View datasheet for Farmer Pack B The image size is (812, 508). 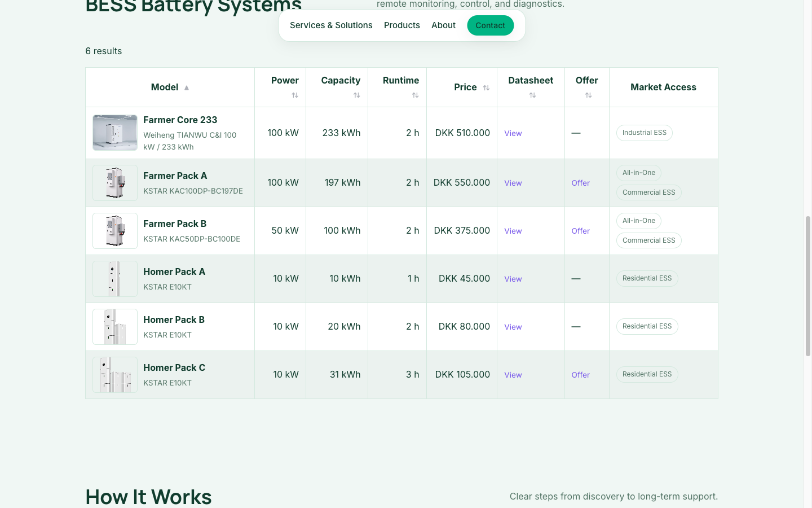[x=513, y=231]
